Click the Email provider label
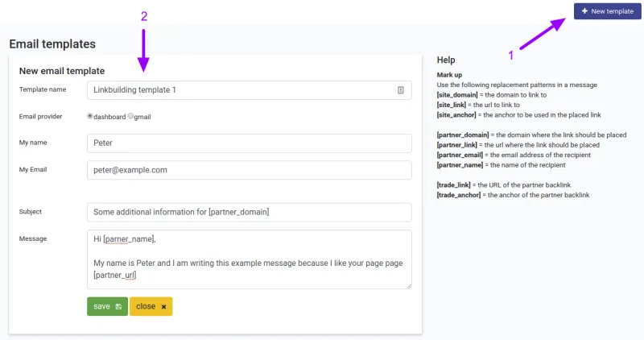644x340 pixels. pos(40,116)
